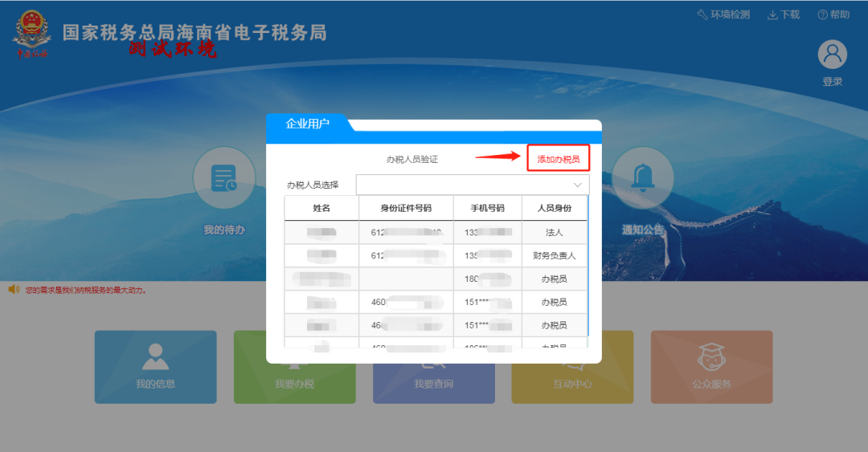Screen dimensions: 868x452
Task: Open the 帮助 help link
Action: click(833, 15)
